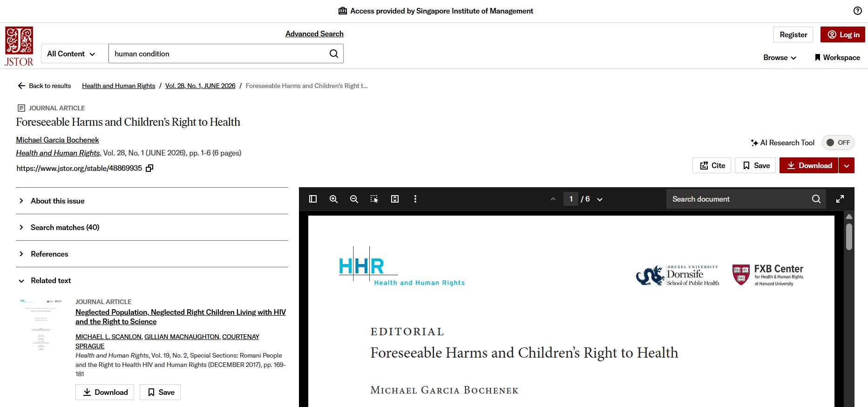This screenshot has height=407, width=868.
Task: Toggle PDF viewer sidebar panel icon
Action: [313, 199]
